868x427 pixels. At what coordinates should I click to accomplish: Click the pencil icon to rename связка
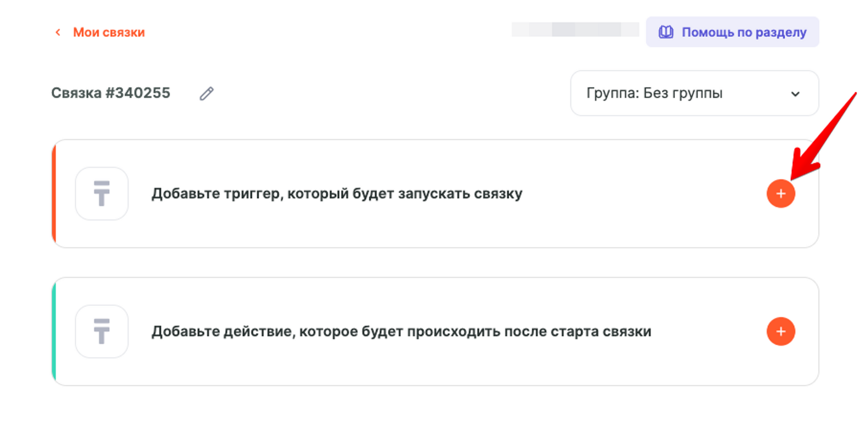(207, 93)
